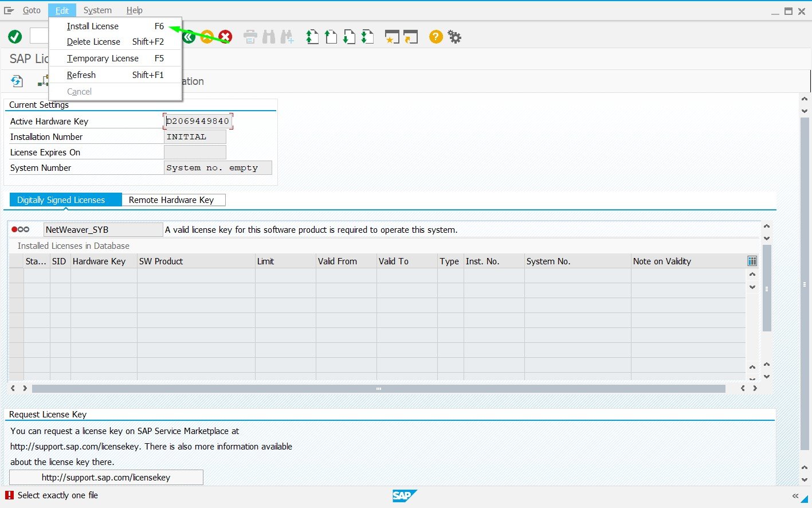Close the open Edit menu
Image resolution: width=812 pixels, height=508 pixels.
click(62, 10)
